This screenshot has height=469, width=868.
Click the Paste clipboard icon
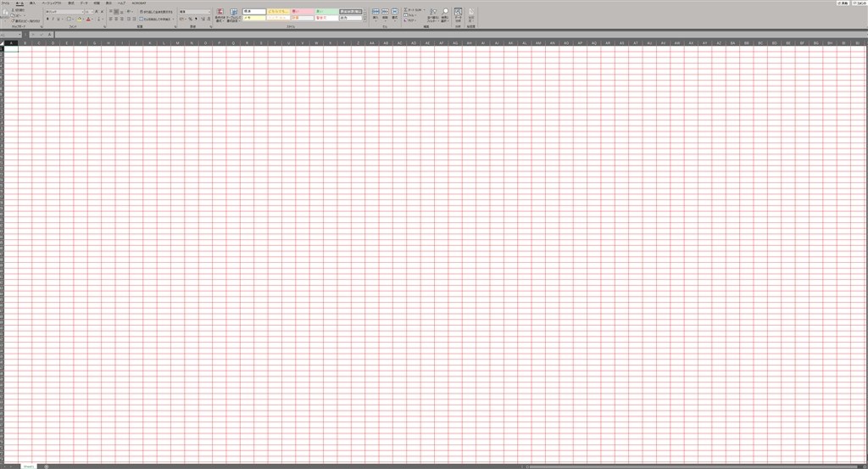pyautogui.click(x=6, y=12)
